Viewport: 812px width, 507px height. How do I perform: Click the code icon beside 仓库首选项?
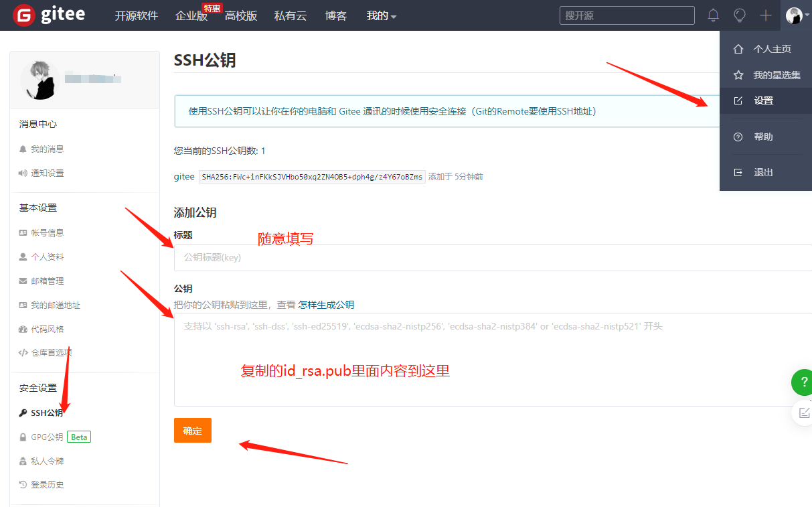coord(23,352)
